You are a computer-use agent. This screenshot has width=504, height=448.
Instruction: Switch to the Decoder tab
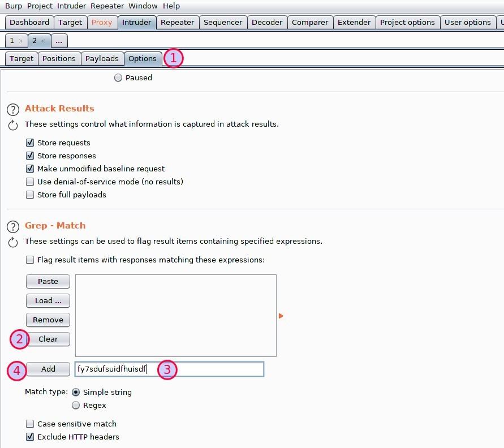(x=267, y=23)
